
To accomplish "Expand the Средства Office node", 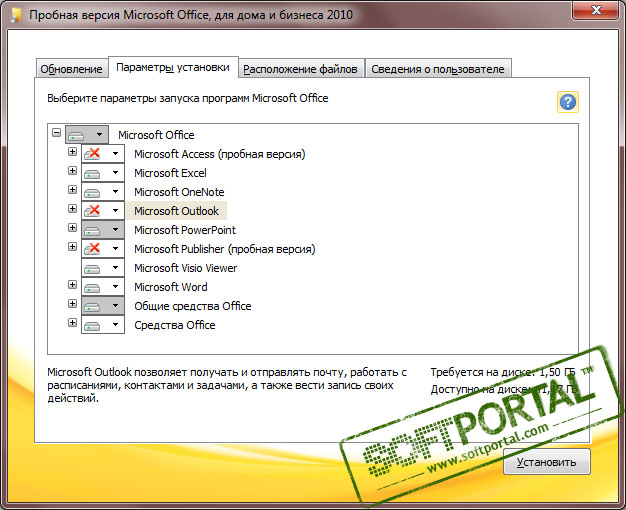I will coord(72,322).
